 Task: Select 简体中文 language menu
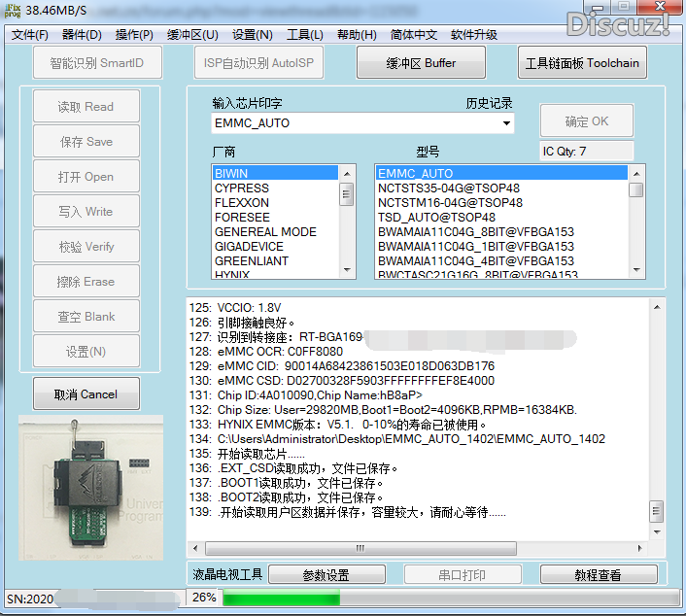tap(413, 35)
